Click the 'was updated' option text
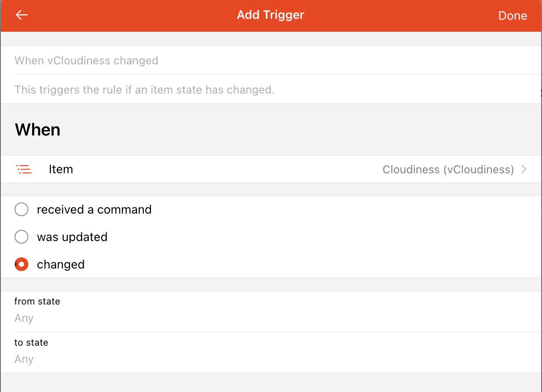 coord(72,237)
